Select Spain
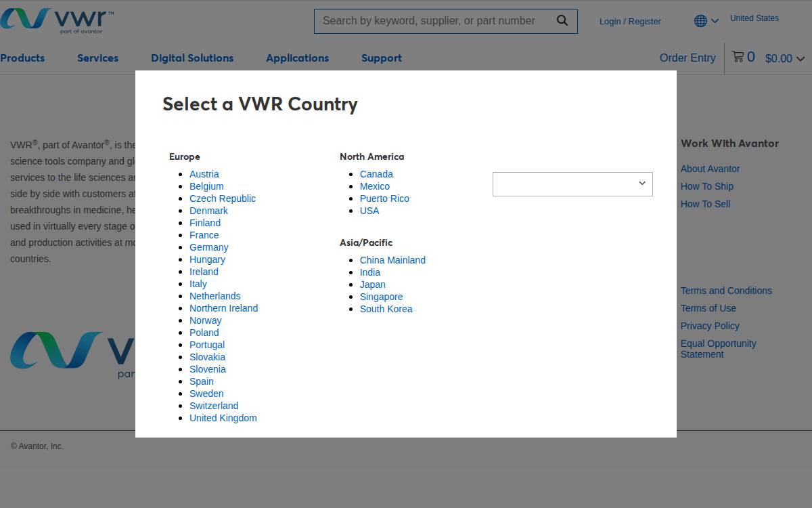This screenshot has width=812, height=508. tap(202, 381)
